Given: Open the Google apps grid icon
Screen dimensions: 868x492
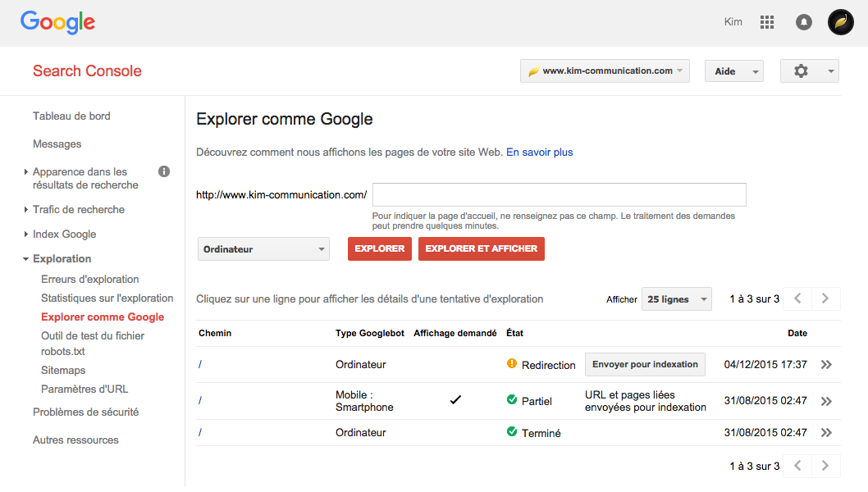Looking at the screenshot, I should click(x=767, y=22).
